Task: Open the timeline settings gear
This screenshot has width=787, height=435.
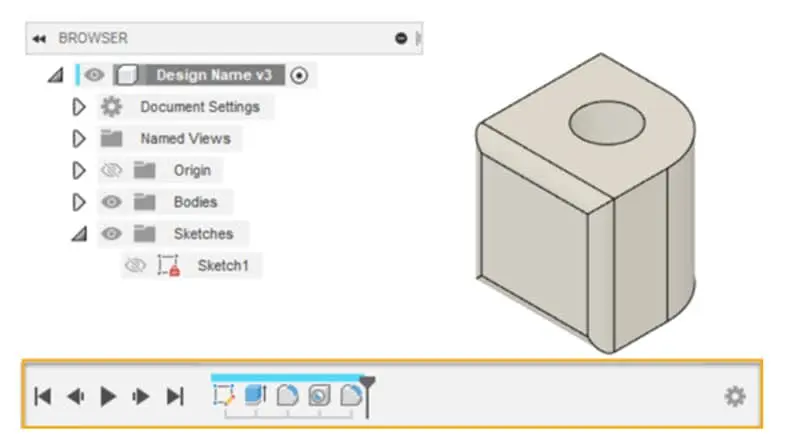Action: point(735,396)
